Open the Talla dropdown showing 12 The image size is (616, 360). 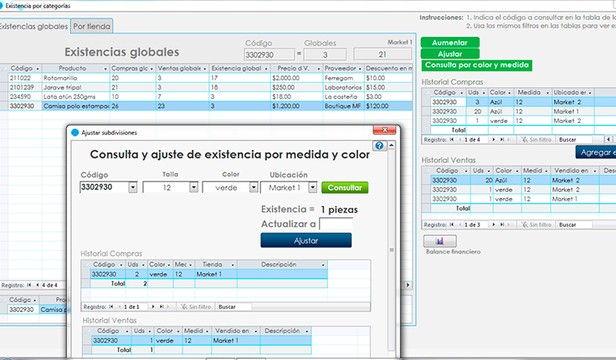pos(194,187)
